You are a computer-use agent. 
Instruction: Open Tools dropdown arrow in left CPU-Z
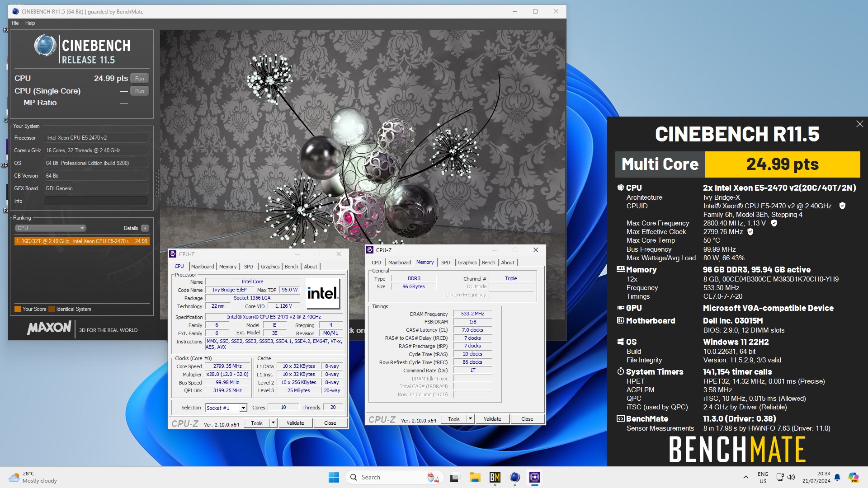[273, 423]
